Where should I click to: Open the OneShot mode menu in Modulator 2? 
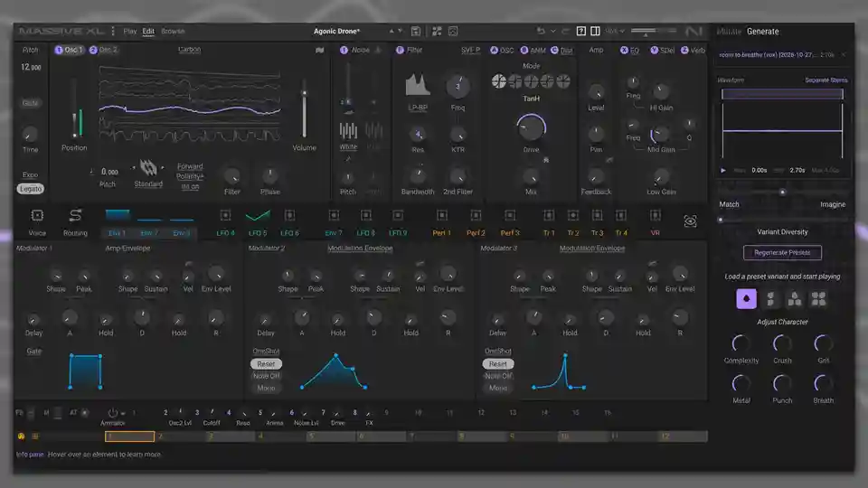266,351
